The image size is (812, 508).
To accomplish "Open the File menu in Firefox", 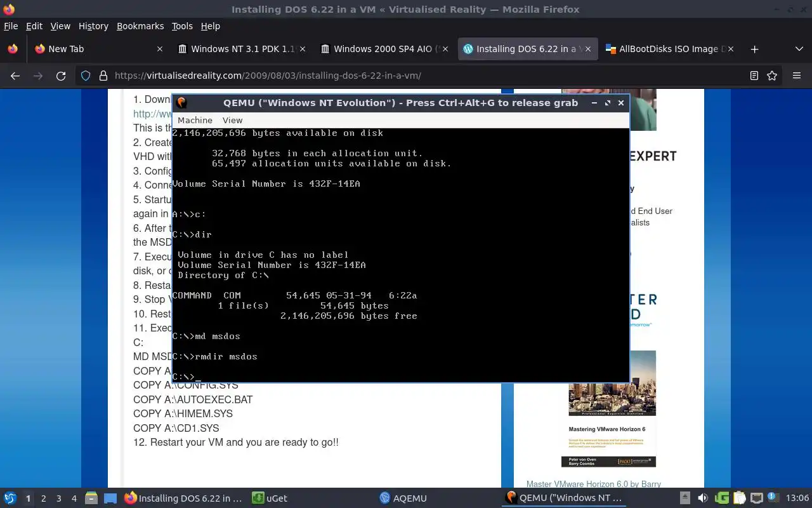I will point(11,26).
